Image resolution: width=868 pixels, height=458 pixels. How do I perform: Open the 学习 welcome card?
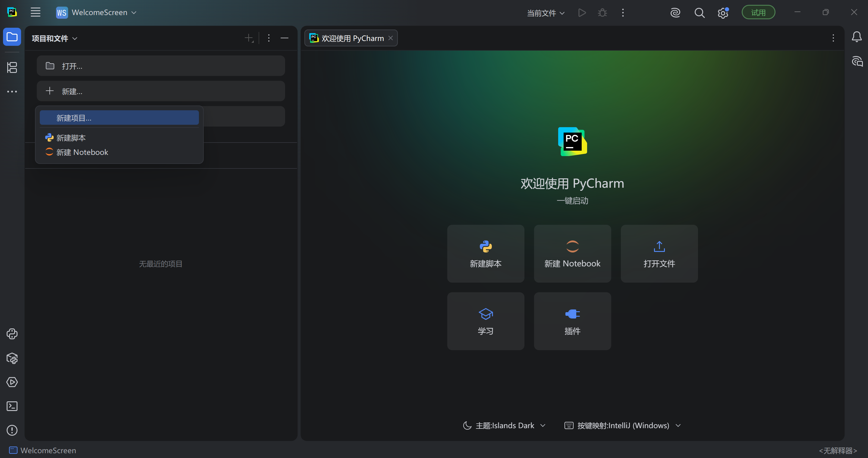pyautogui.click(x=486, y=321)
